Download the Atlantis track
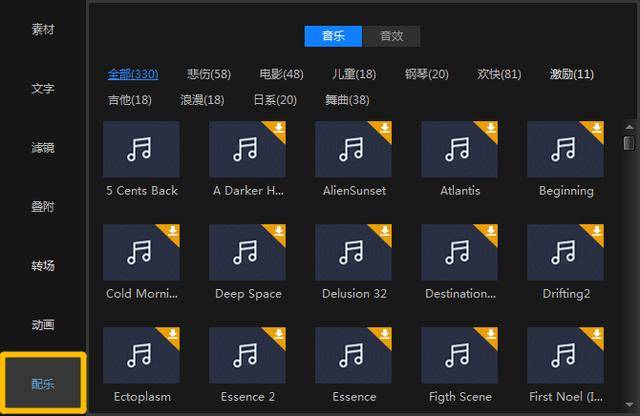Screen dimensions: 640x416 click(x=490, y=128)
